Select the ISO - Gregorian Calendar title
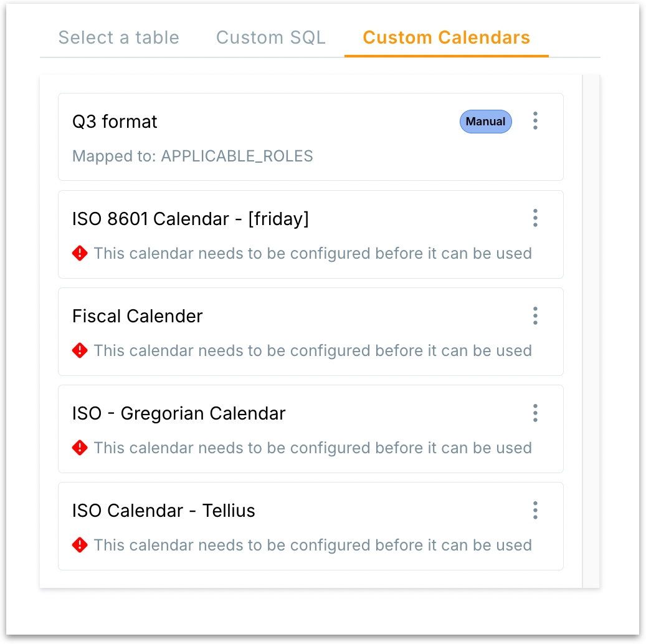Image resolution: width=646 pixels, height=644 pixels. tap(178, 413)
